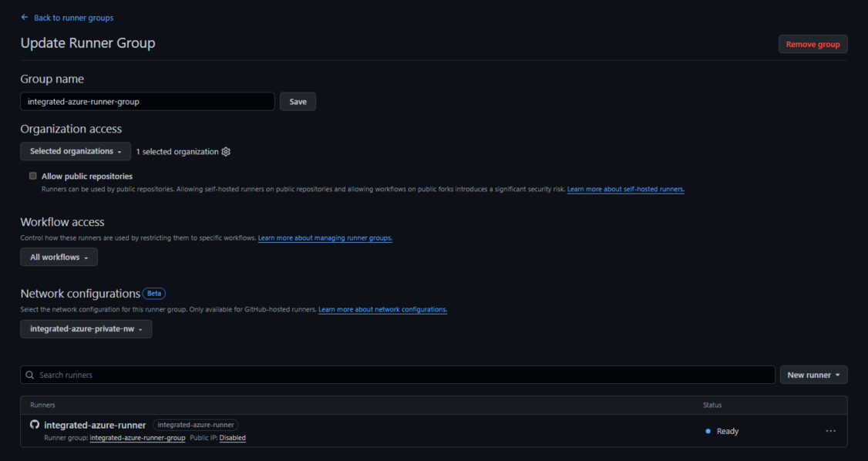Click the integrated-azure-runner label badge
Viewport: 868px width, 461px height.
click(x=195, y=425)
